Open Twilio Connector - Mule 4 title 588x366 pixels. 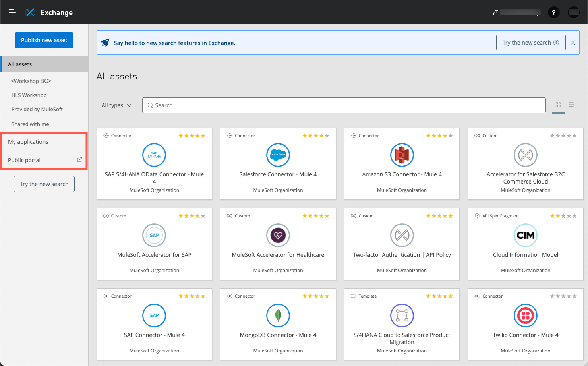(x=526, y=335)
